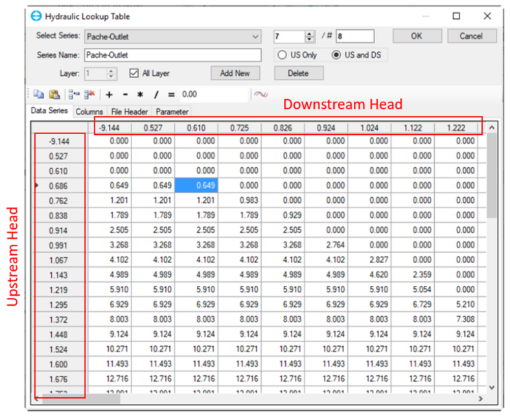The width and height of the screenshot is (510, 420).
Task: Toggle the All Layer checkbox
Action: pyautogui.click(x=135, y=73)
